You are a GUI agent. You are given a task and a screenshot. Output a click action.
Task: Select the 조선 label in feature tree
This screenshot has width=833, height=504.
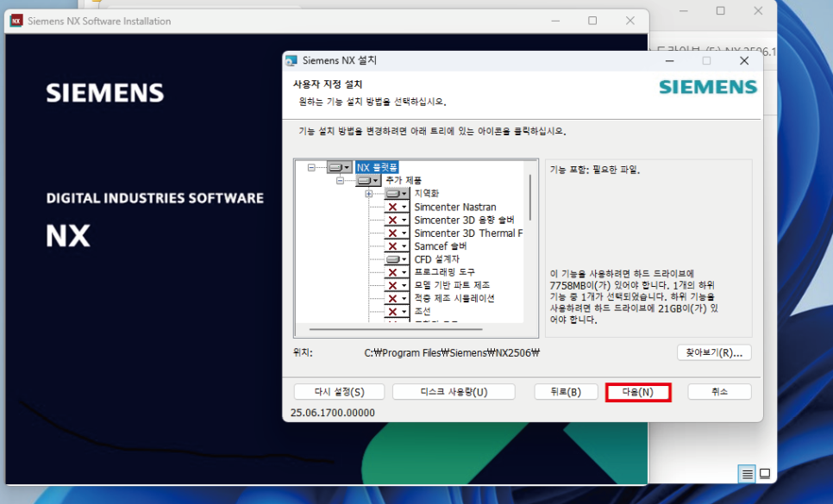click(423, 311)
